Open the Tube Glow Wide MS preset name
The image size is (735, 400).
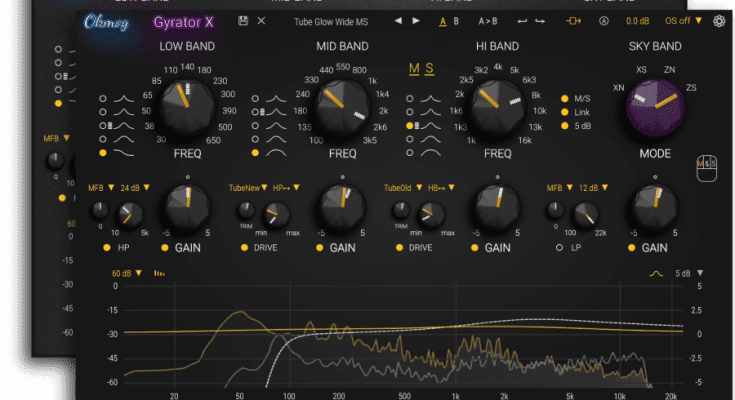pos(329,20)
